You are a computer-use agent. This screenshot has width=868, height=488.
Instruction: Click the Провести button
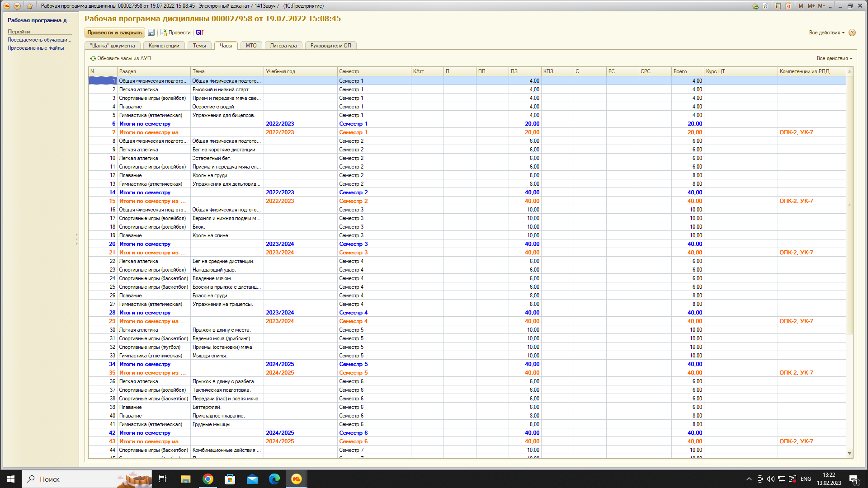pos(175,33)
